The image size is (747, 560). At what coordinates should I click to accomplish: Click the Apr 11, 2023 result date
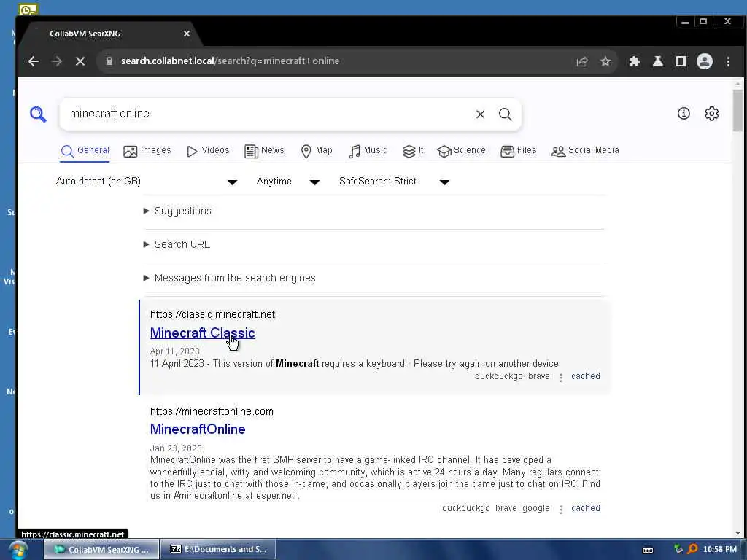click(x=175, y=351)
